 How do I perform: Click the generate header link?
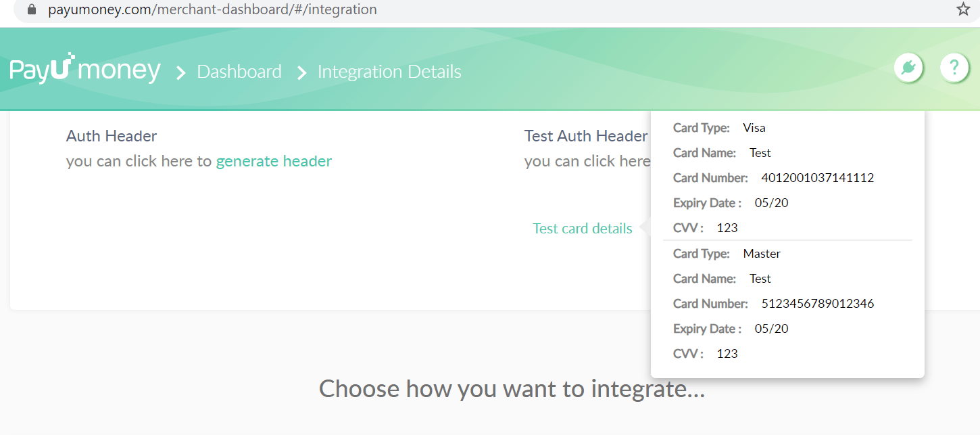[x=274, y=161]
